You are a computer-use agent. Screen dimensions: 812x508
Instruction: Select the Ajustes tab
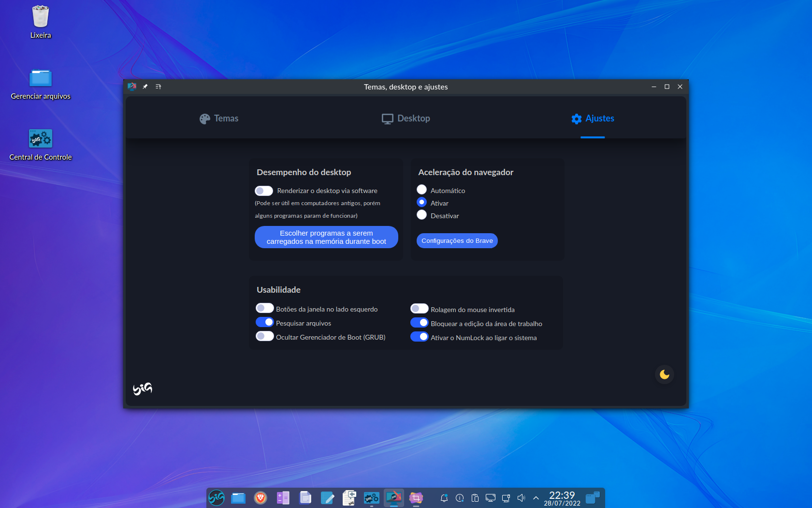tap(593, 119)
